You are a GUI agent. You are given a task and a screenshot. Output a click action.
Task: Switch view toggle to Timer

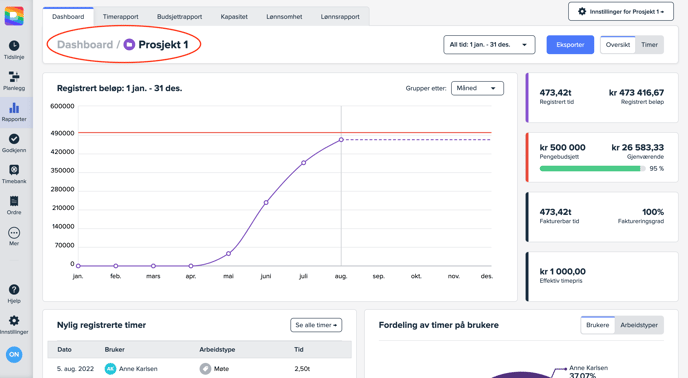point(649,45)
